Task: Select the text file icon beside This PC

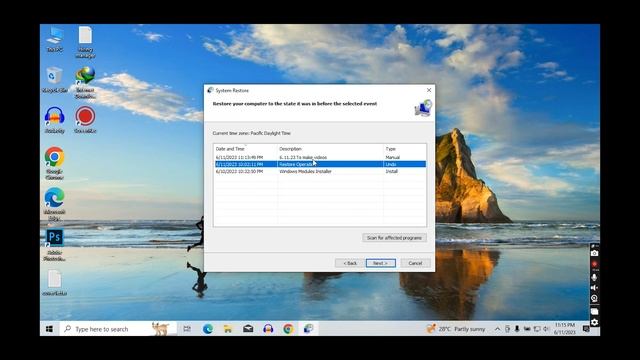Action: [85, 42]
